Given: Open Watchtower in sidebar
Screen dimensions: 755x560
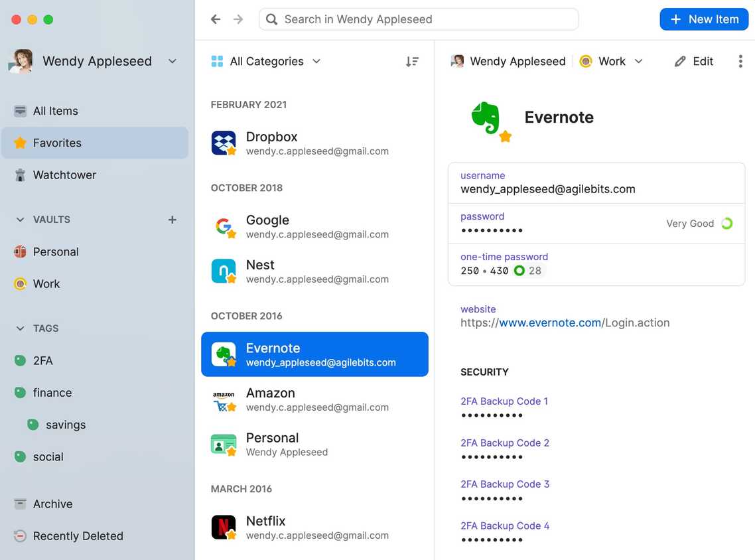Looking at the screenshot, I should coord(94,175).
